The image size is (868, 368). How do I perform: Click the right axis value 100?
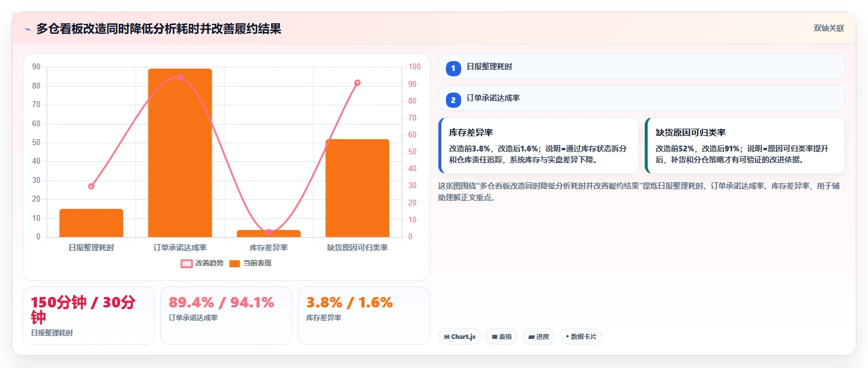pos(414,67)
